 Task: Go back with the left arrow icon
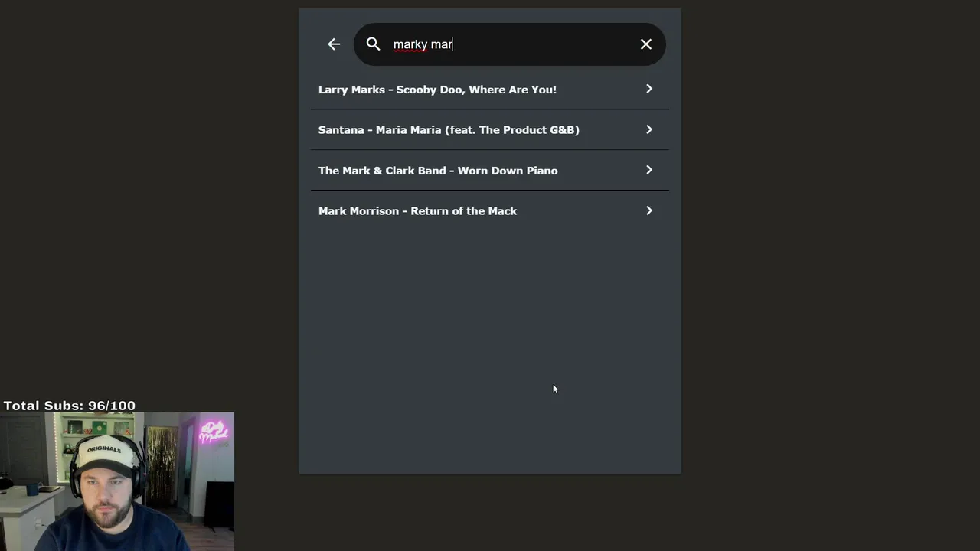click(334, 44)
